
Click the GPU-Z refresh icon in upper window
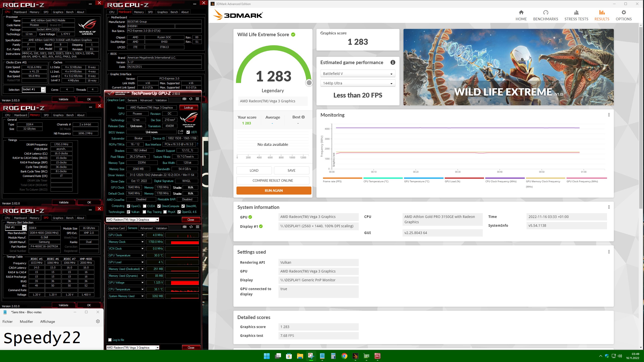coord(191,99)
